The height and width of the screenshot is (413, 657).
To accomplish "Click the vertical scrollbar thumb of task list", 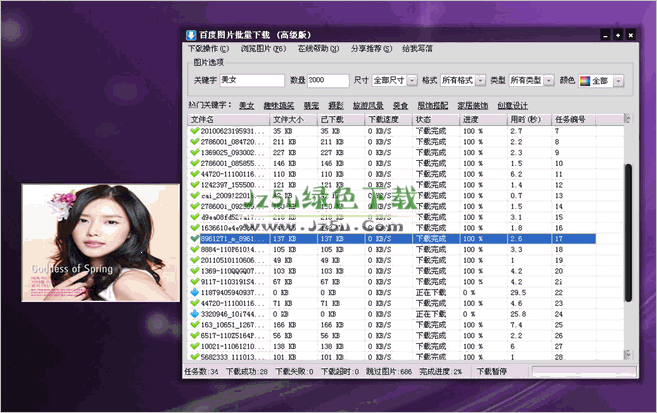I will [628, 232].
